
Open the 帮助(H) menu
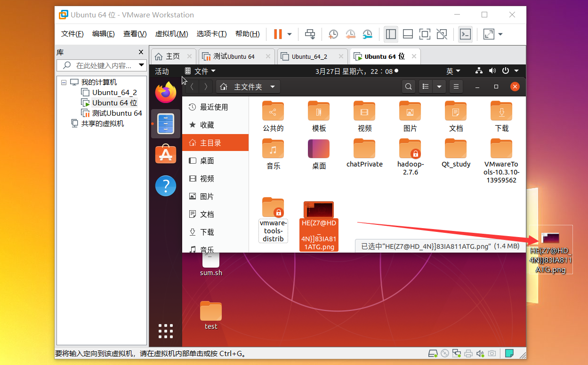(248, 34)
